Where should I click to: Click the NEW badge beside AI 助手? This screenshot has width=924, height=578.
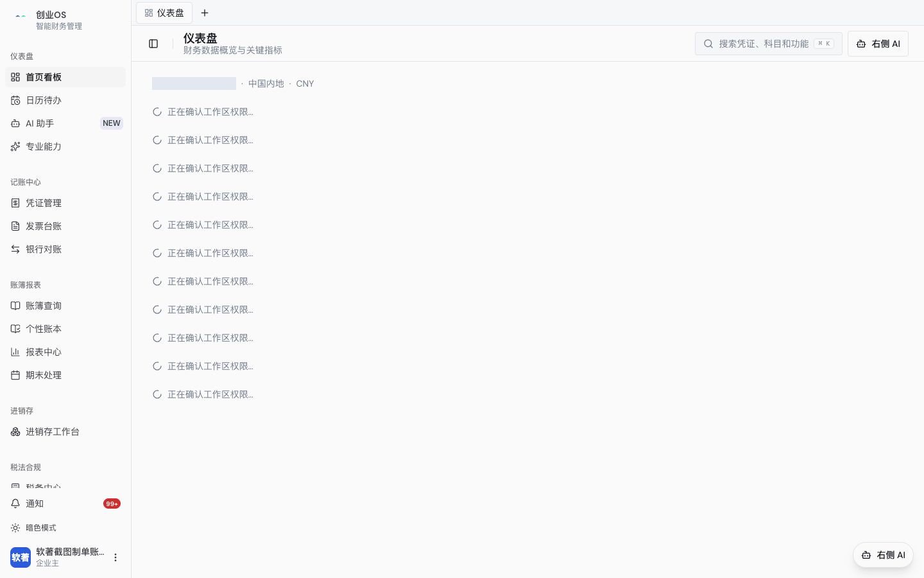(x=112, y=123)
